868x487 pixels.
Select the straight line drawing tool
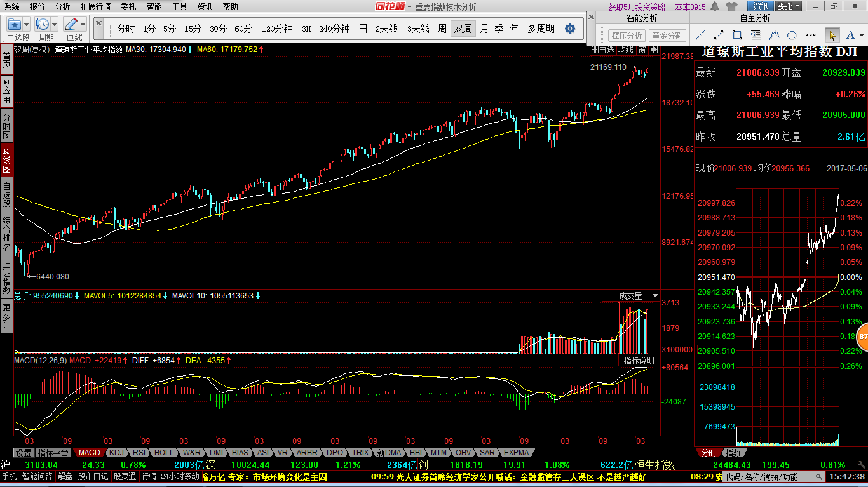(x=700, y=35)
